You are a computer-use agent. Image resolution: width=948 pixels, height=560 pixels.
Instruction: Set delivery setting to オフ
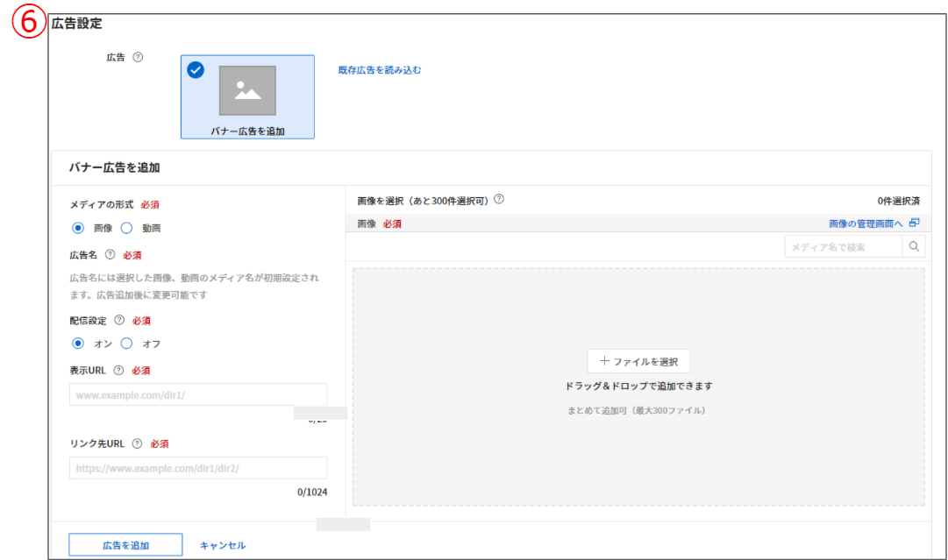(x=126, y=344)
